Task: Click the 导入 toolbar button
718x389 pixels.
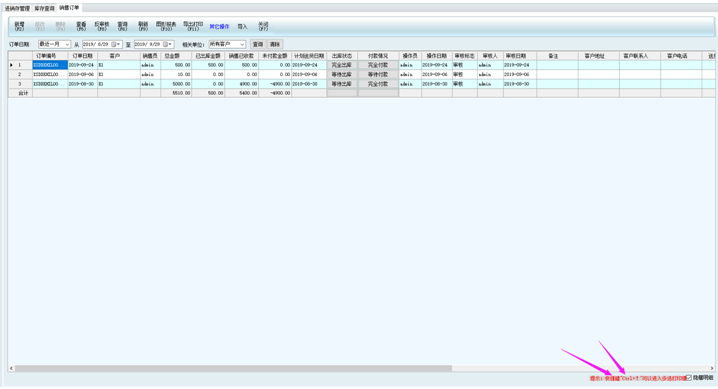Action: pos(242,27)
